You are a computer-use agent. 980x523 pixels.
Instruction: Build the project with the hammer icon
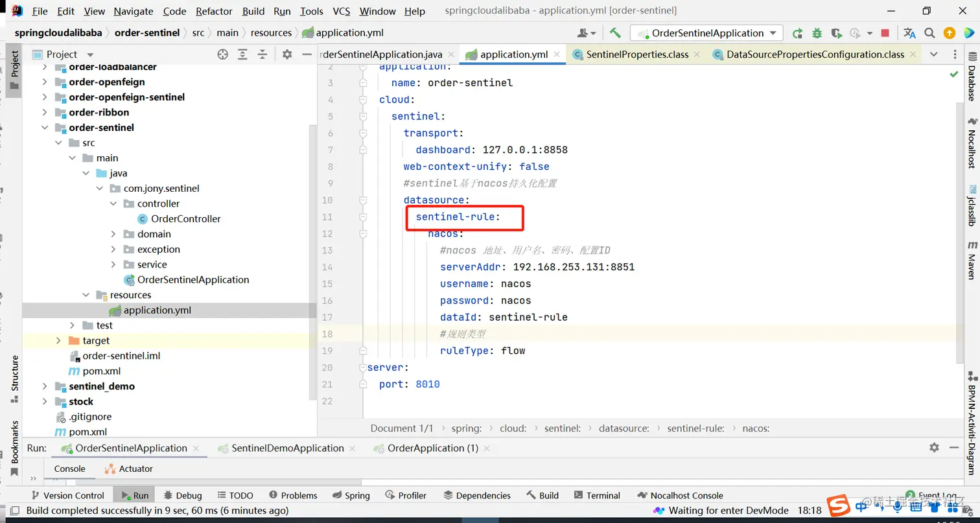pyautogui.click(x=615, y=33)
